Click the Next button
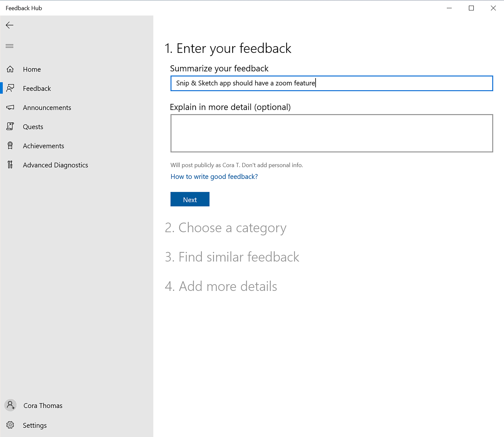 [x=190, y=200]
